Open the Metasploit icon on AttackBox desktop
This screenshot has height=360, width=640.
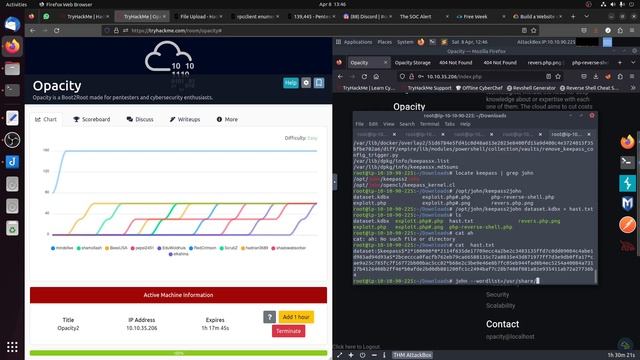tap(627, 203)
